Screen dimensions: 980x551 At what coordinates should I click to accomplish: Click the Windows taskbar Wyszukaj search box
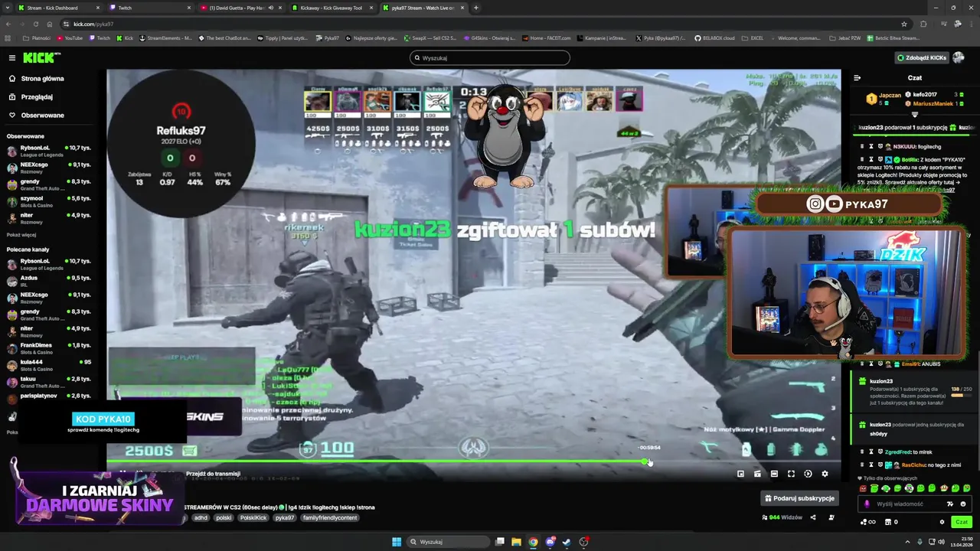coord(447,542)
